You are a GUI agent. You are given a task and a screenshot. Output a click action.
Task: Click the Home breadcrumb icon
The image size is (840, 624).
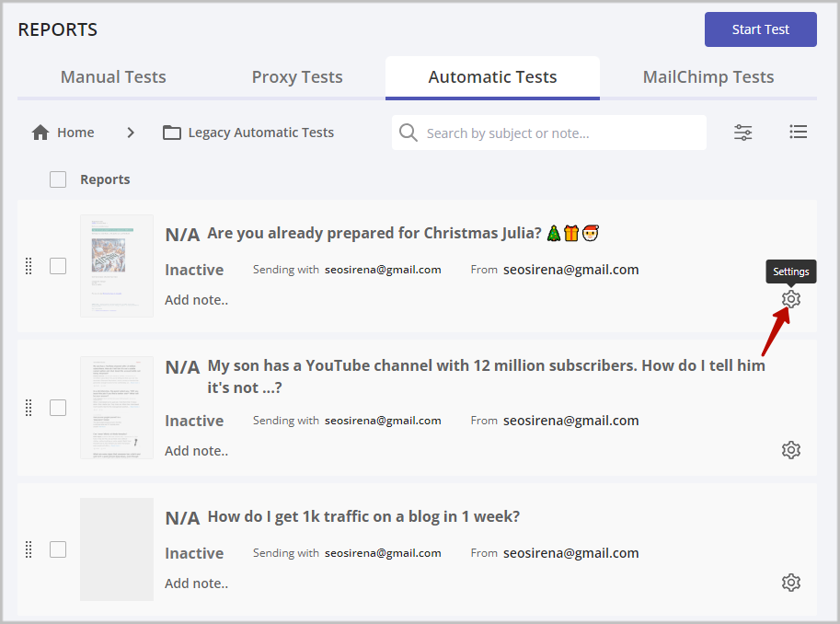[40, 132]
